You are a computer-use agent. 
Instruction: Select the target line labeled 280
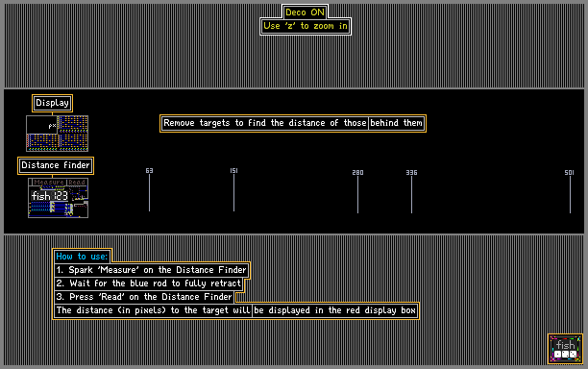(x=357, y=191)
